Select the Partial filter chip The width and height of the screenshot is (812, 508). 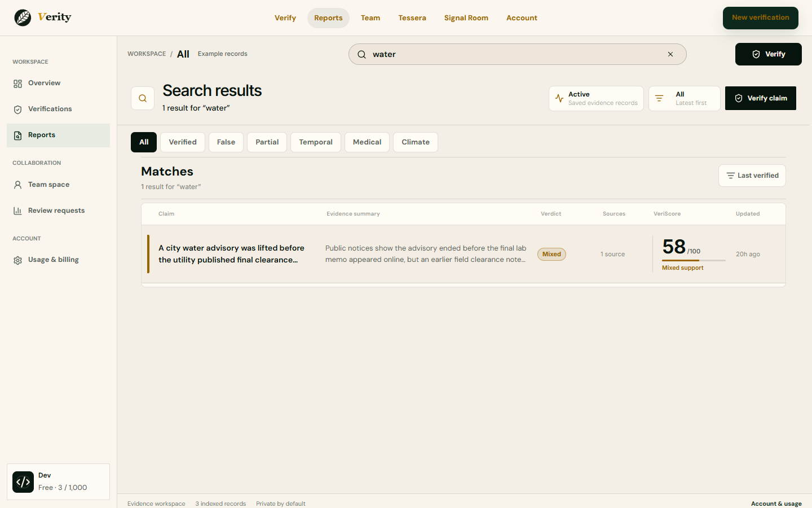(267, 142)
